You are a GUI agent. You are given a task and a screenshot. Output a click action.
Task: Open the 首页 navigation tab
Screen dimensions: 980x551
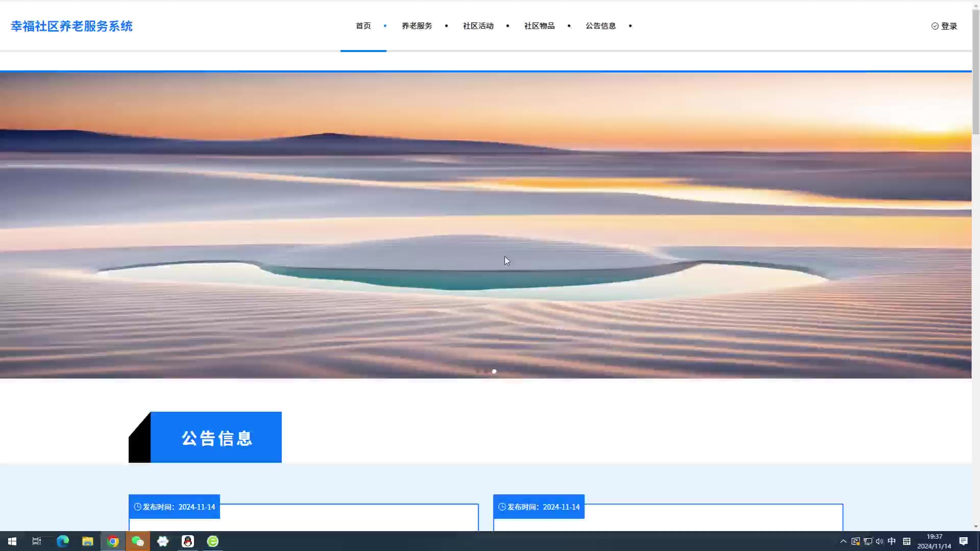click(x=363, y=26)
